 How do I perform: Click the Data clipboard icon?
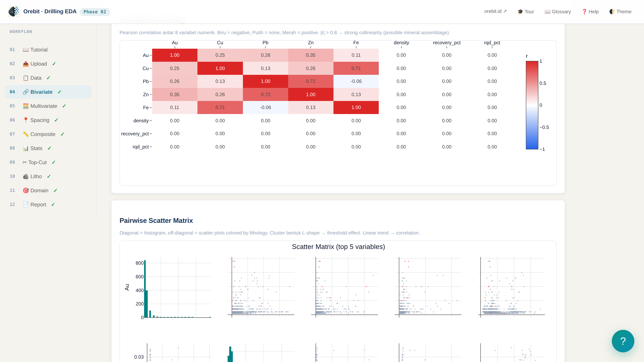[x=26, y=78]
